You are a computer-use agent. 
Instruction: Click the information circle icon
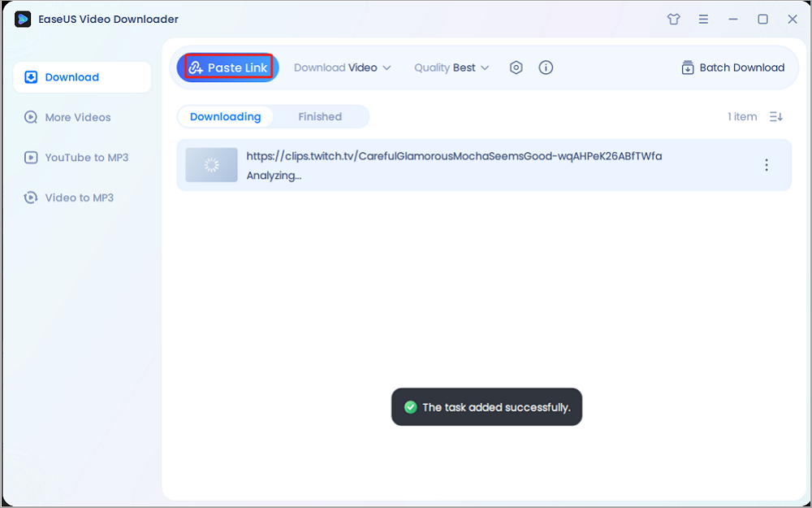546,67
